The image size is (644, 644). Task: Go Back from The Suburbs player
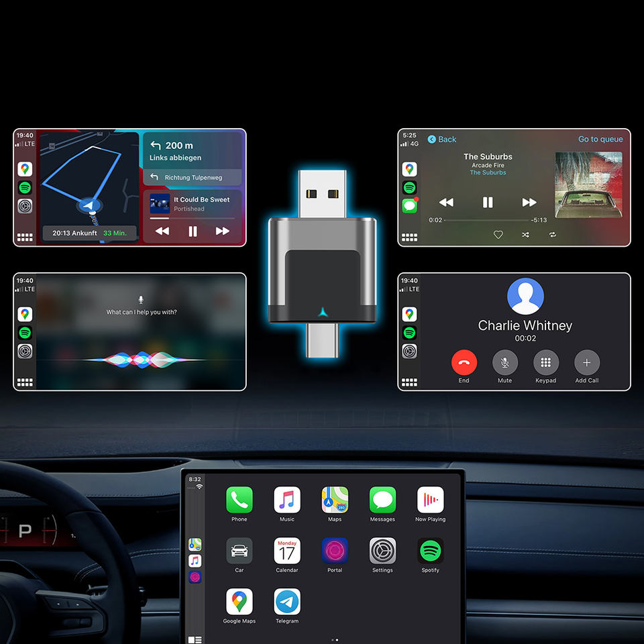pyautogui.click(x=442, y=140)
